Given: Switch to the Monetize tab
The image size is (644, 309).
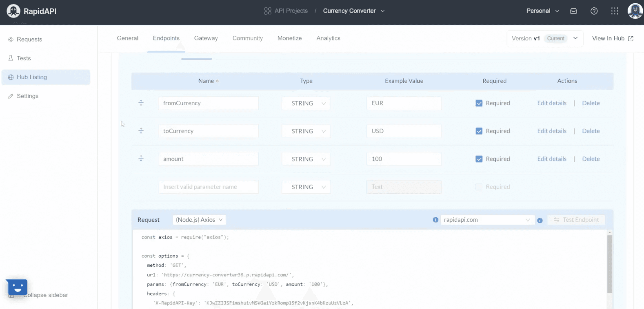Looking at the screenshot, I should [x=290, y=38].
